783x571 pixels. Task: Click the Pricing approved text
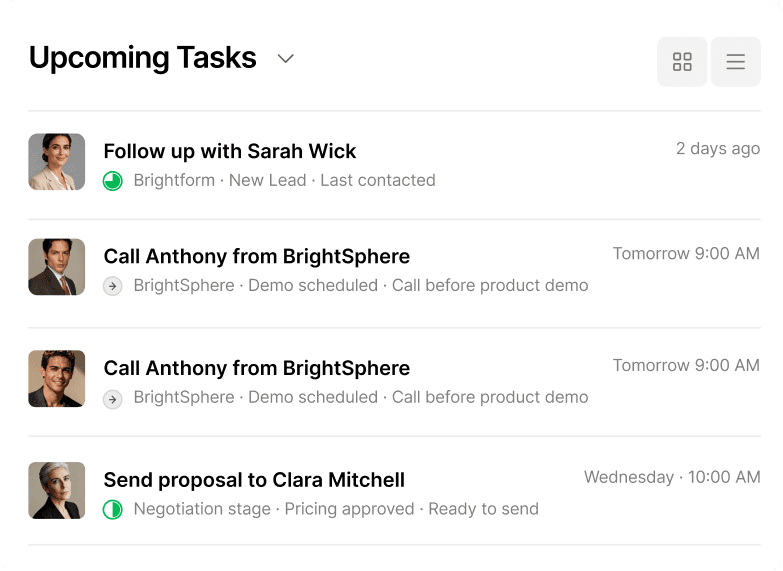[x=349, y=509]
